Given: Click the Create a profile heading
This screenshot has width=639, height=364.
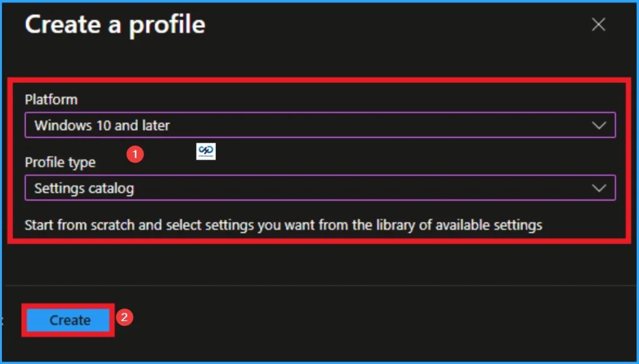Looking at the screenshot, I should click(x=114, y=25).
